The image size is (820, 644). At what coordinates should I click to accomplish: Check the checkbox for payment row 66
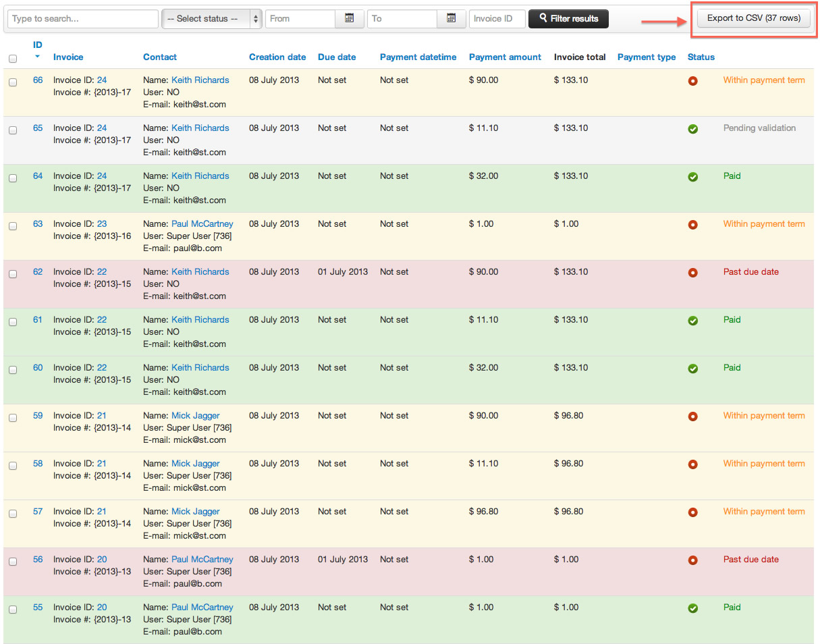[x=13, y=82]
